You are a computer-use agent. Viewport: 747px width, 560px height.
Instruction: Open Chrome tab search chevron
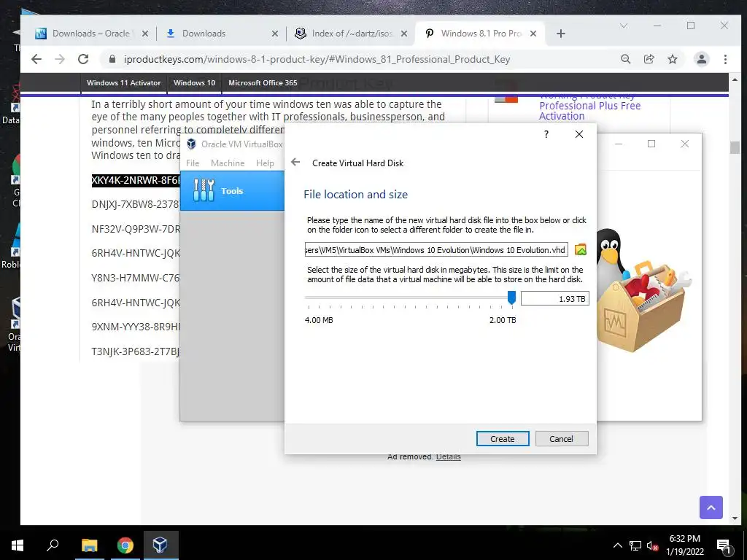[x=624, y=26]
